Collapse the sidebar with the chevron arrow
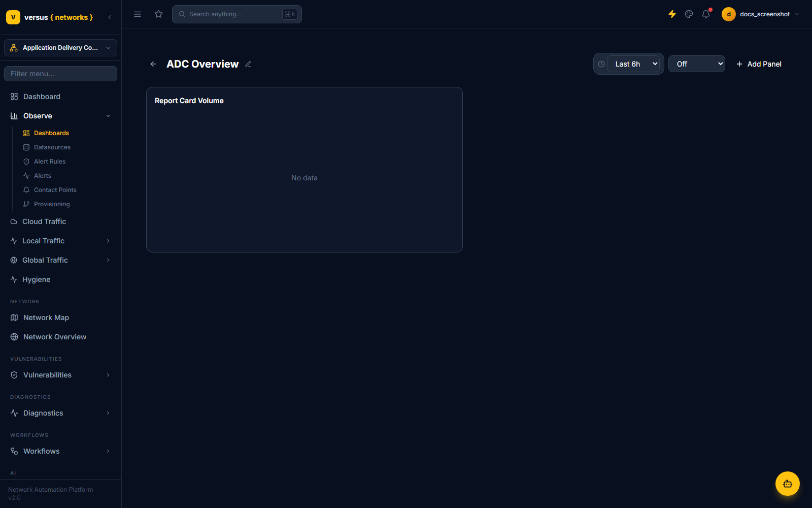This screenshot has height=508, width=812. 110,17
